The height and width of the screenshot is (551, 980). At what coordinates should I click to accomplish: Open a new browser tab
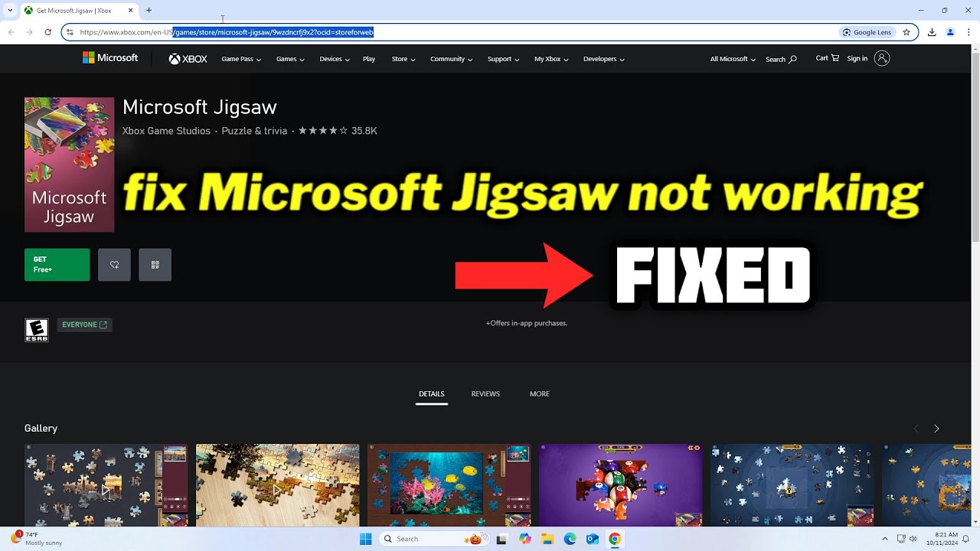click(149, 11)
